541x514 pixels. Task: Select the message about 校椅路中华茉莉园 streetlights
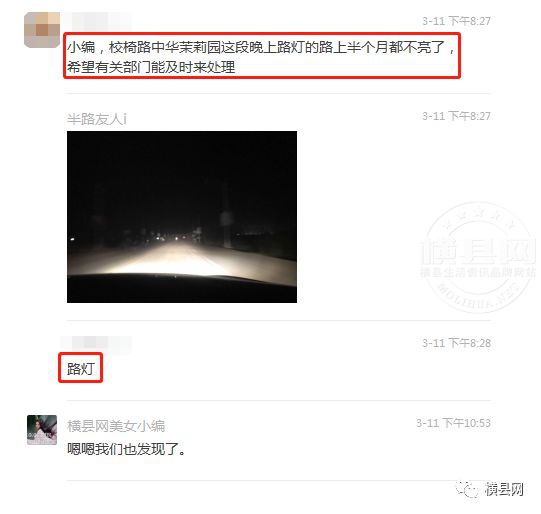pyautogui.click(x=262, y=56)
